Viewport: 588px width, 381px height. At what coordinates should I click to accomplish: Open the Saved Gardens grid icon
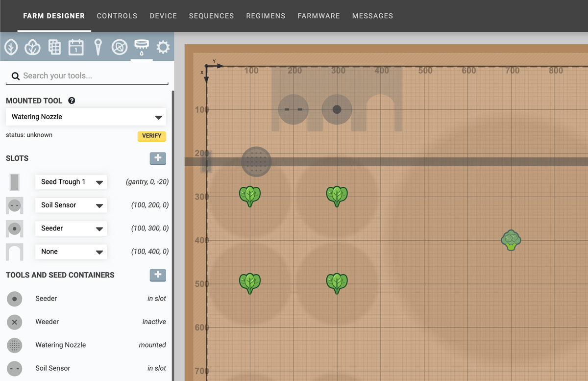tap(54, 47)
